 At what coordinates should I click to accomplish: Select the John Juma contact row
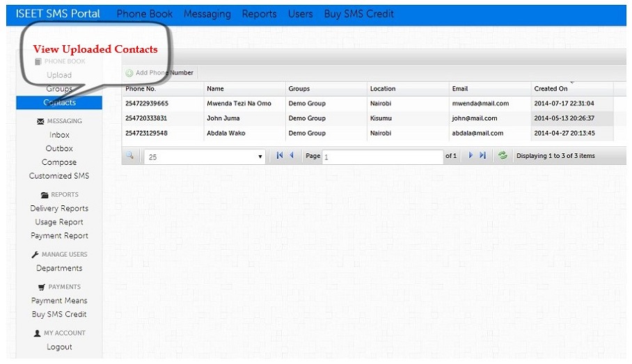pos(223,118)
